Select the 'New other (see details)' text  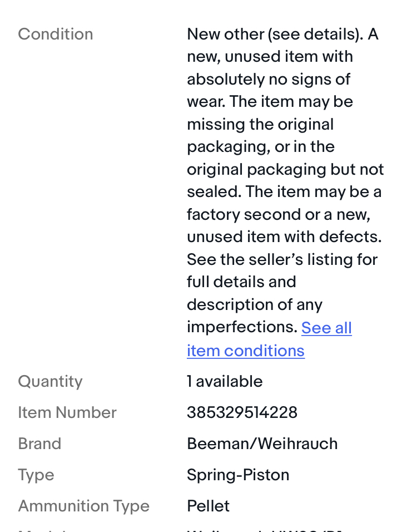click(x=275, y=35)
